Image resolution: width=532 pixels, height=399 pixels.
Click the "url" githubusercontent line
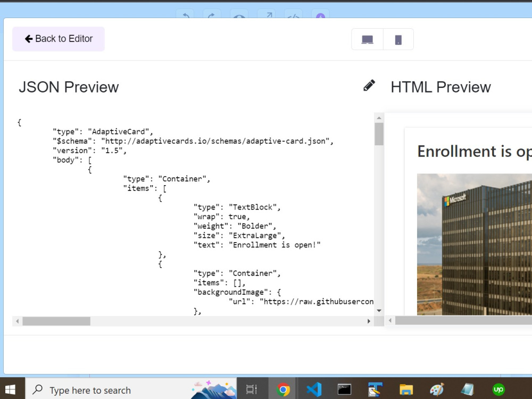tap(301, 302)
